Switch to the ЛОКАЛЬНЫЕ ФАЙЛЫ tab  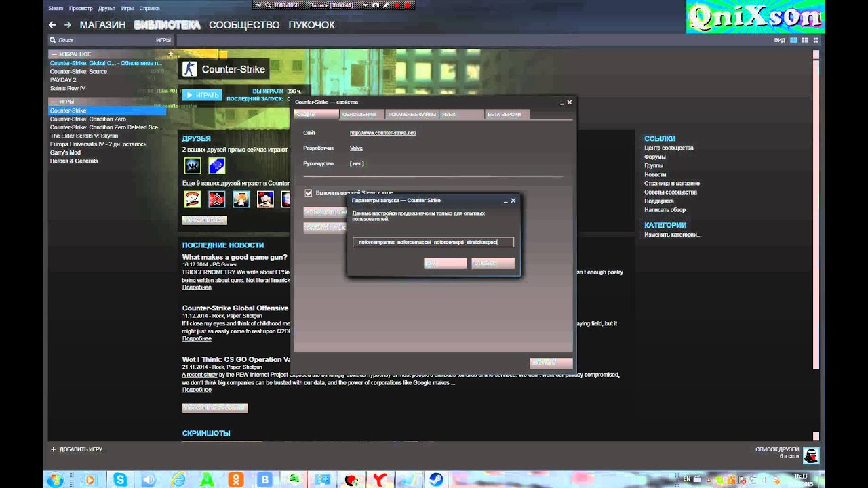(x=412, y=115)
